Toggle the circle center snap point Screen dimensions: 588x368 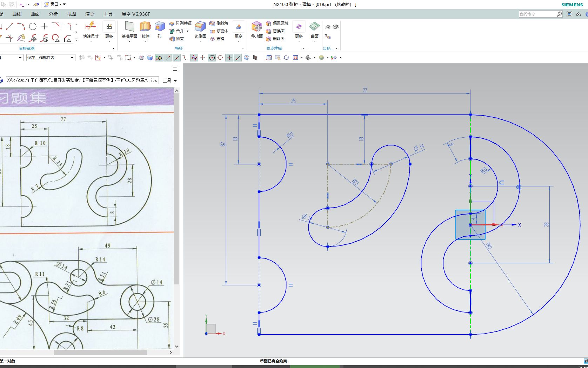(212, 58)
